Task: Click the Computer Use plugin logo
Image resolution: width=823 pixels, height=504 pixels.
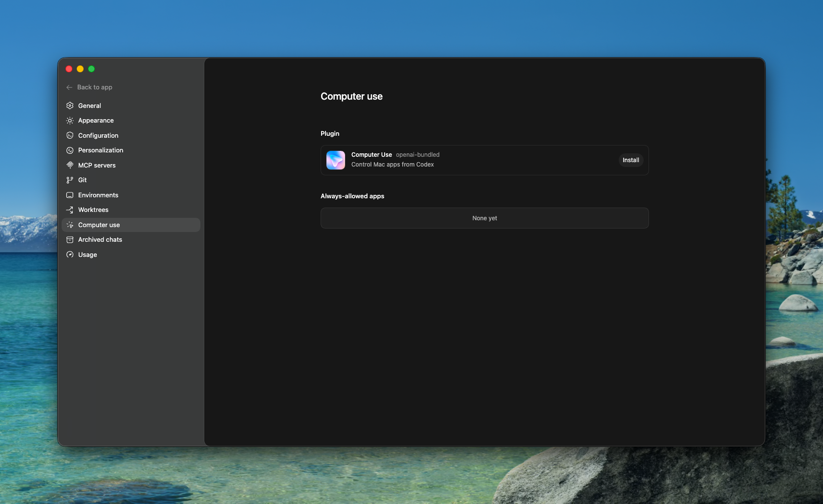Action: [x=336, y=160]
